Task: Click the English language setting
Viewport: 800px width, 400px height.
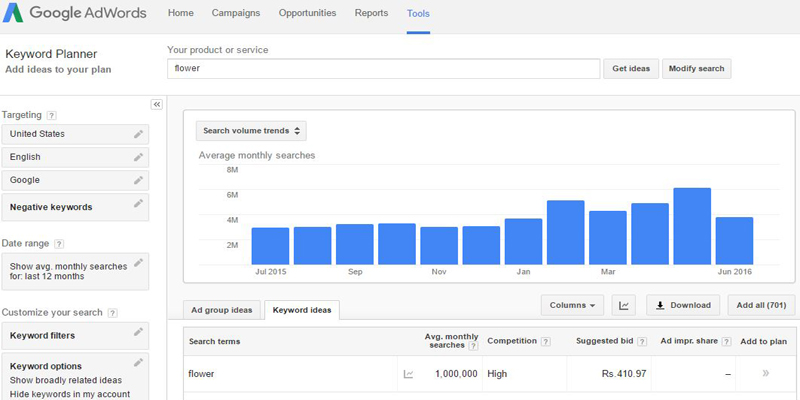Action: (76, 157)
